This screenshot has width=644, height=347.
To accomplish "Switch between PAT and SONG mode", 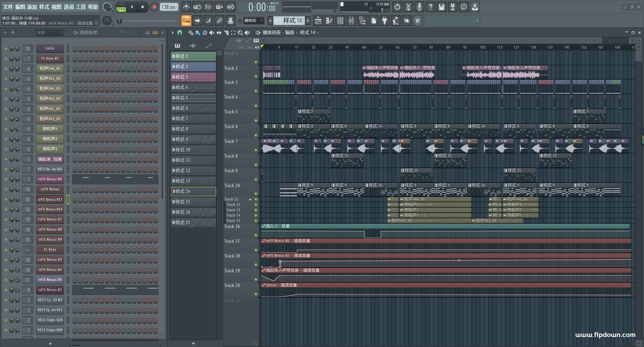I will pyautogui.click(x=121, y=7).
